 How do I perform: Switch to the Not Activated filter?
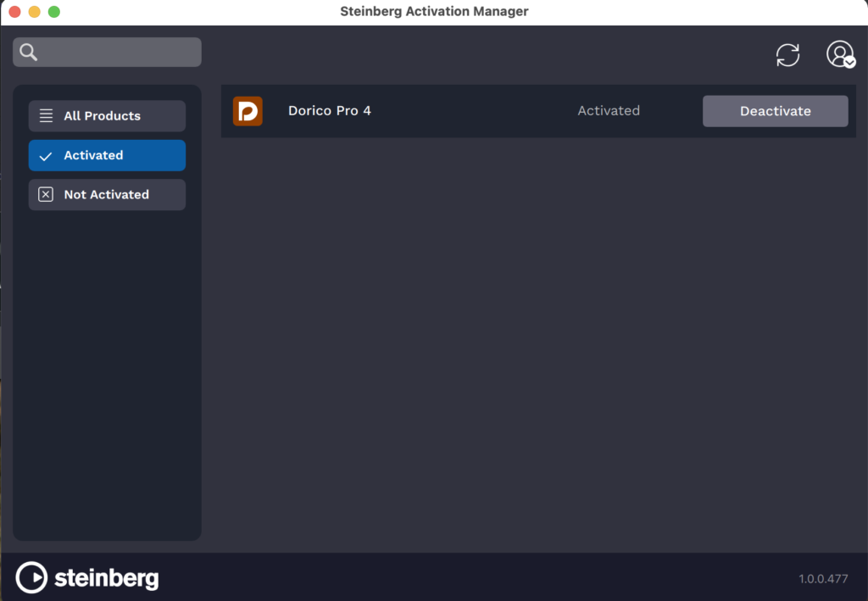[107, 194]
